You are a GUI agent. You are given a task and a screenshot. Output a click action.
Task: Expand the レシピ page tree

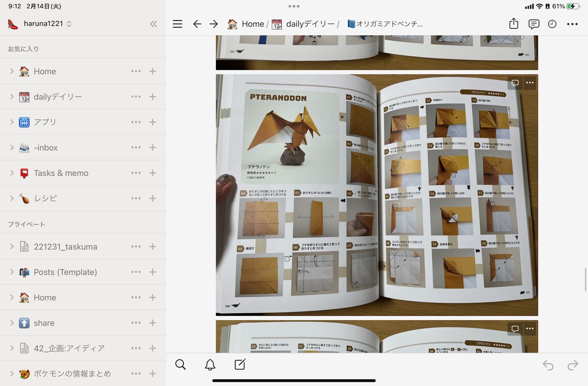(x=12, y=198)
